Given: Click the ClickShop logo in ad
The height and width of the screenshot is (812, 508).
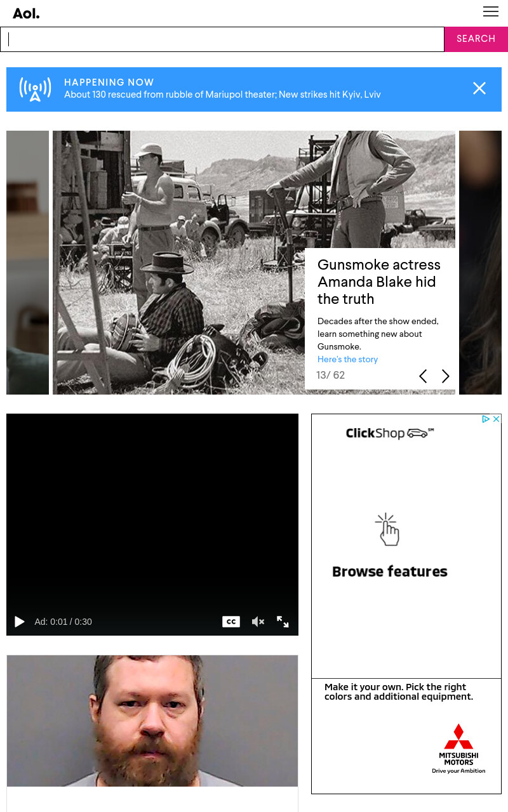Looking at the screenshot, I should pos(390,433).
